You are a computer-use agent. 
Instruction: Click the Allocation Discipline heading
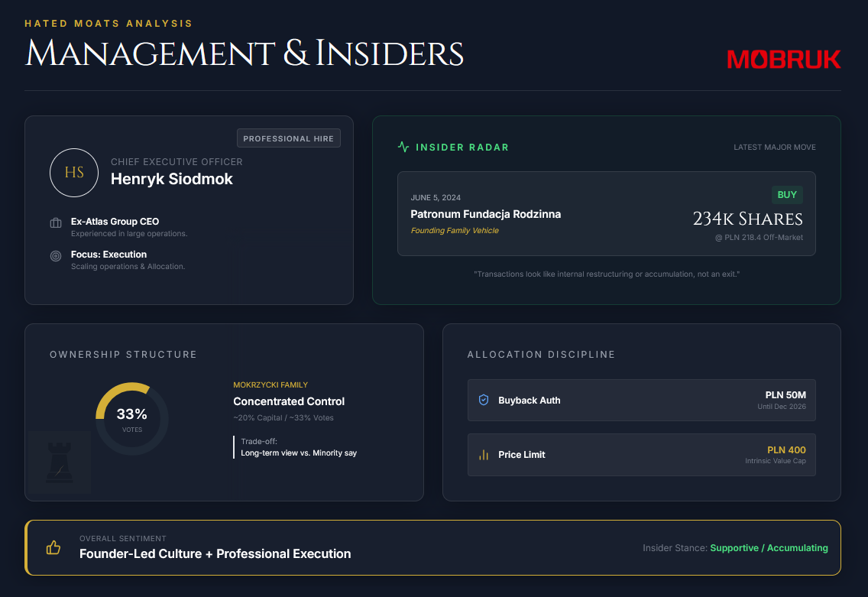point(542,355)
